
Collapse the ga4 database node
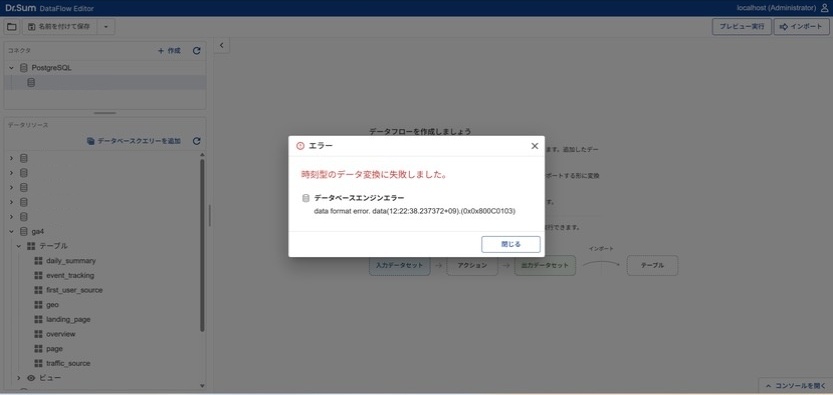click(x=11, y=231)
